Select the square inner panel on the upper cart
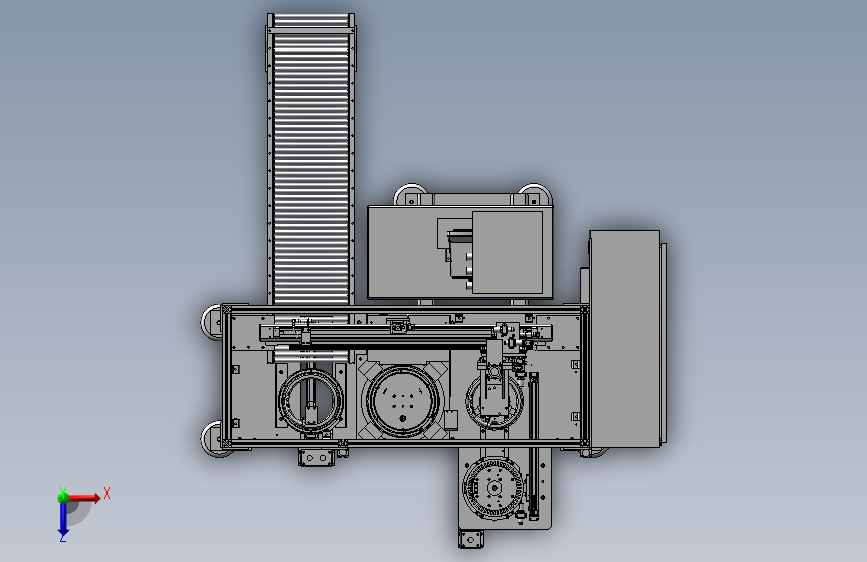This screenshot has height=562, width=867. point(507,252)
